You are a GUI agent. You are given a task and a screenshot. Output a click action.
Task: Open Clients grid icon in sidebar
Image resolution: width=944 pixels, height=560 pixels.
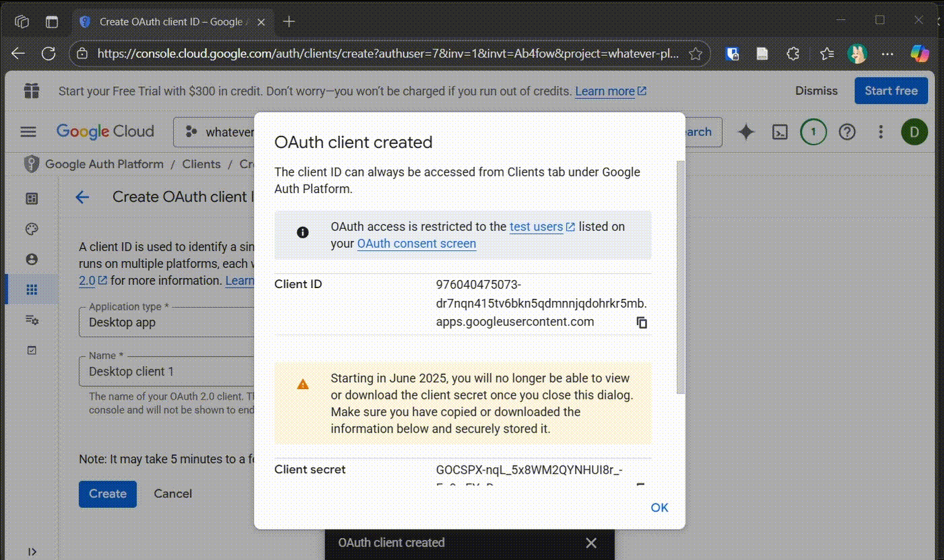pos(32,289)
